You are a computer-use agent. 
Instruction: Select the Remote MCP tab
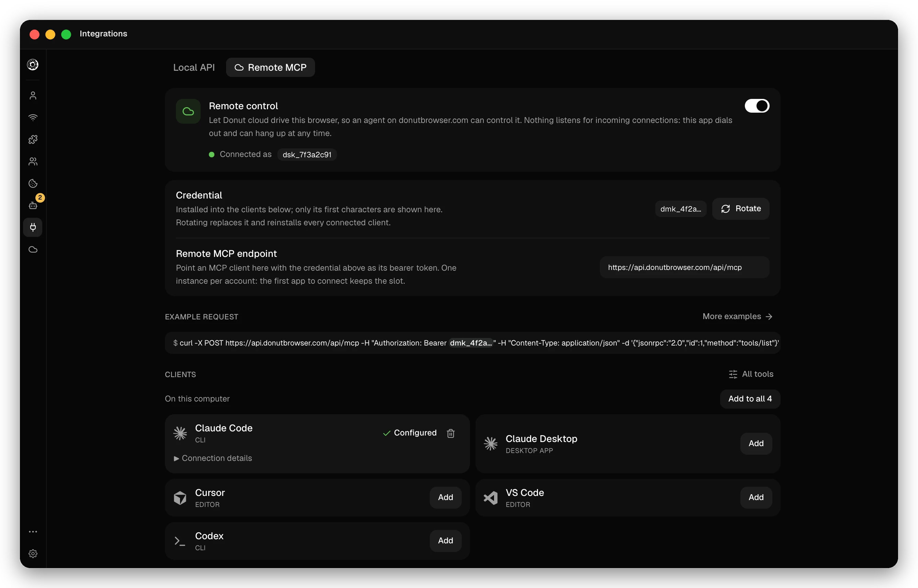click(x=270, y=67)
